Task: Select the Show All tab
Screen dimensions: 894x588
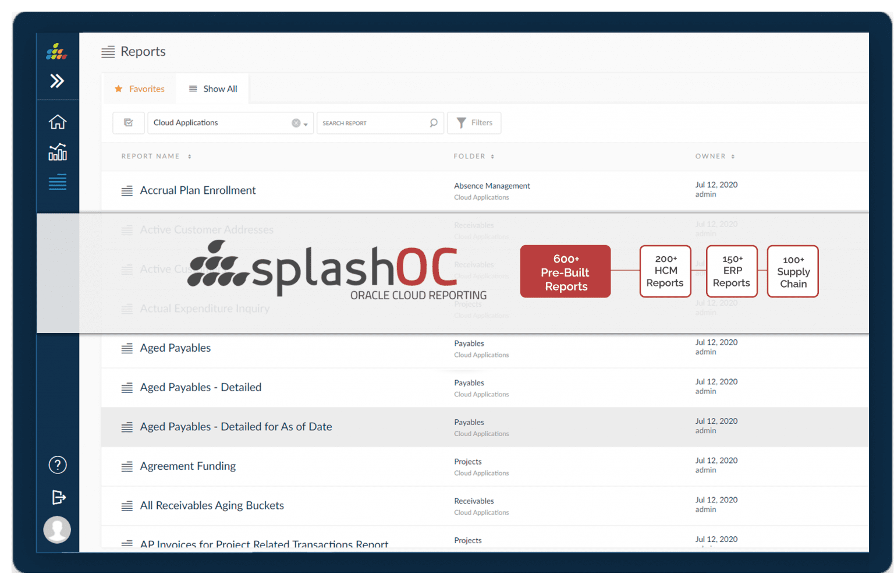Action: [x=213, y=88]
